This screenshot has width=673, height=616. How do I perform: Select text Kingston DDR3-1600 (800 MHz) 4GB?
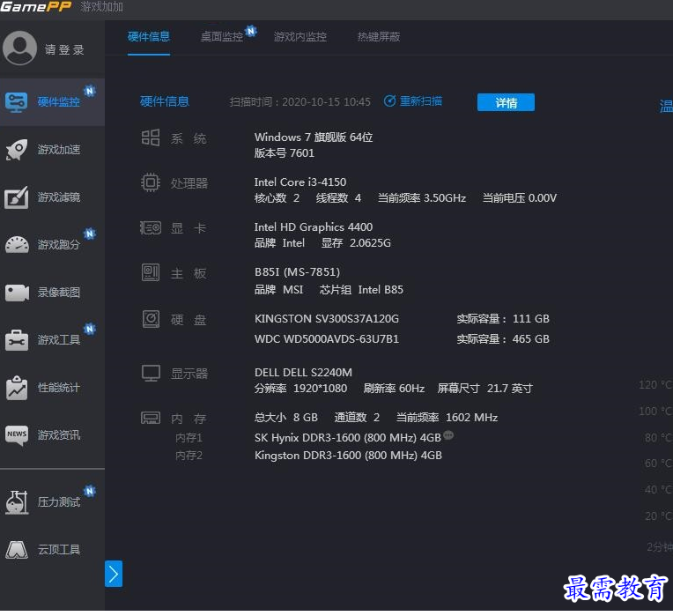coord(348,455)
